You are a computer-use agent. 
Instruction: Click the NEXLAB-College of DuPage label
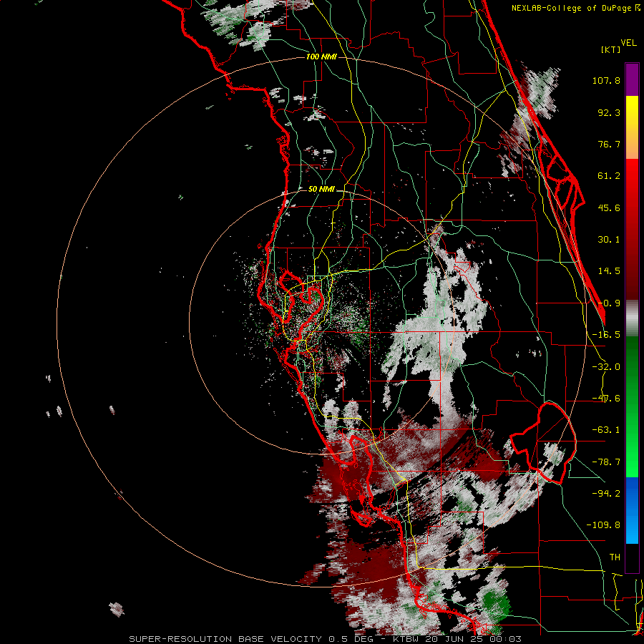click(575, 8)
